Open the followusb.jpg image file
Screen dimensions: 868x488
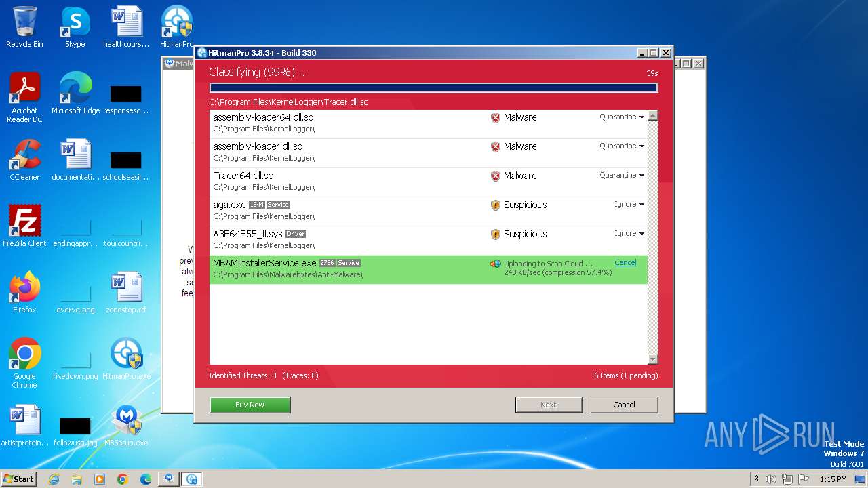click(x=75, y=431)
